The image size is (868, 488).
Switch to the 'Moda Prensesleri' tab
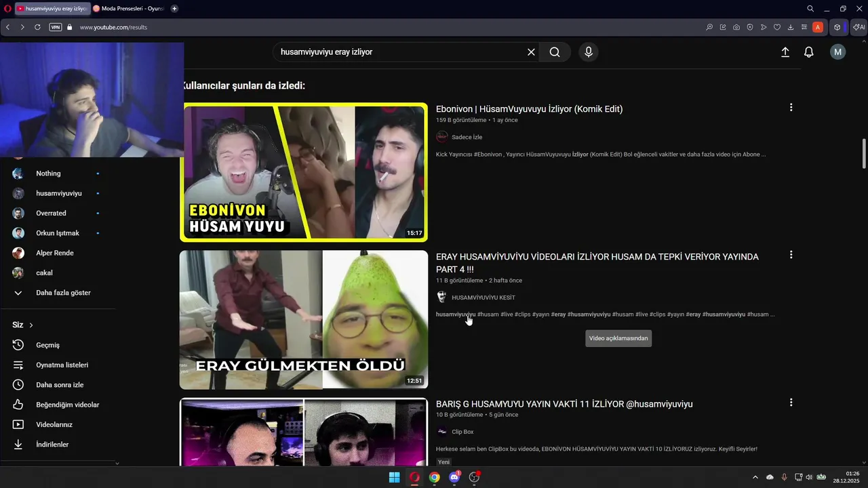tap(129, 9)
